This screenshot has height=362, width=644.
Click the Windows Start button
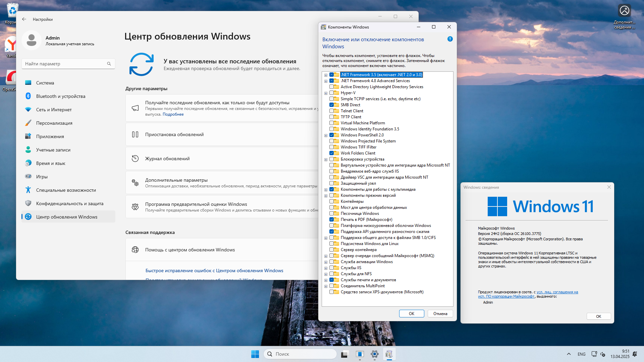255,354
